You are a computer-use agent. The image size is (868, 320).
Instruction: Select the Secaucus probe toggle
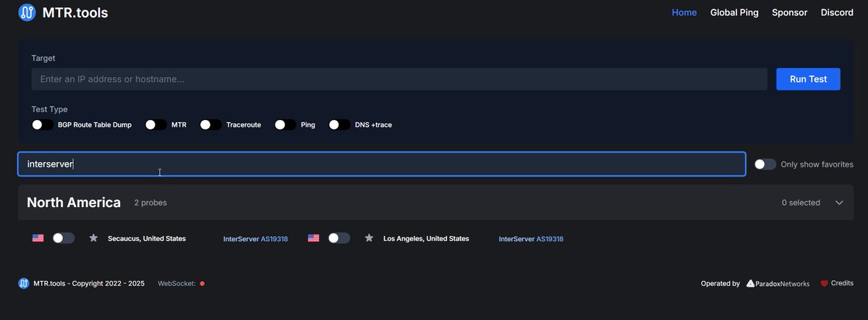pos(64,238)
